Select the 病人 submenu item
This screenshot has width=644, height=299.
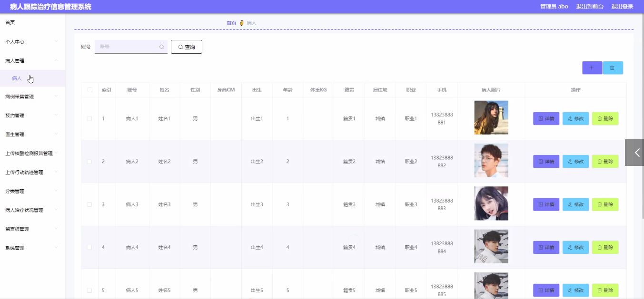(x=32, y=78)
